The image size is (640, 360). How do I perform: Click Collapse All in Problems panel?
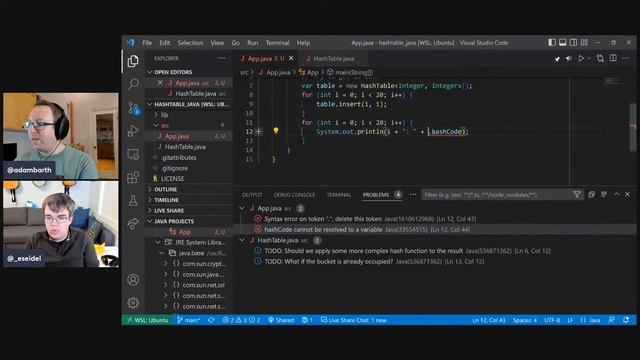(x=591, y=195)
